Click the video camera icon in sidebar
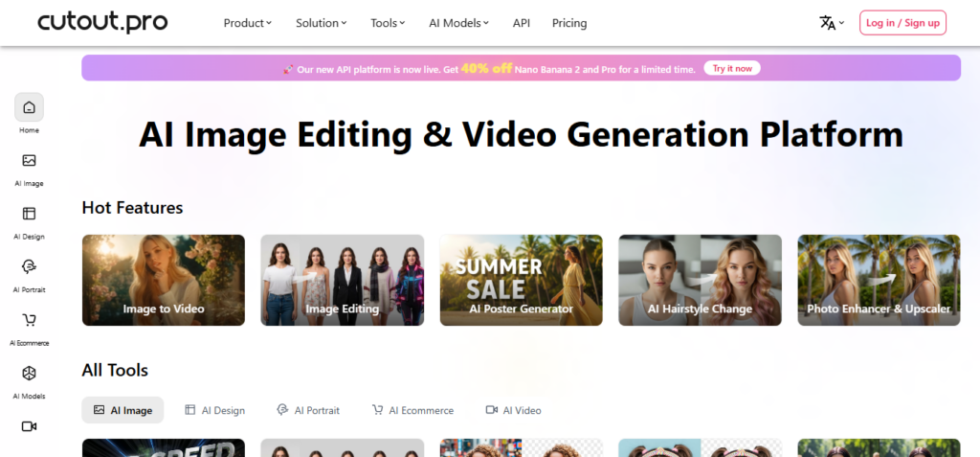The height and width of the screenshot is (457, 980). (x=29, y=426)
